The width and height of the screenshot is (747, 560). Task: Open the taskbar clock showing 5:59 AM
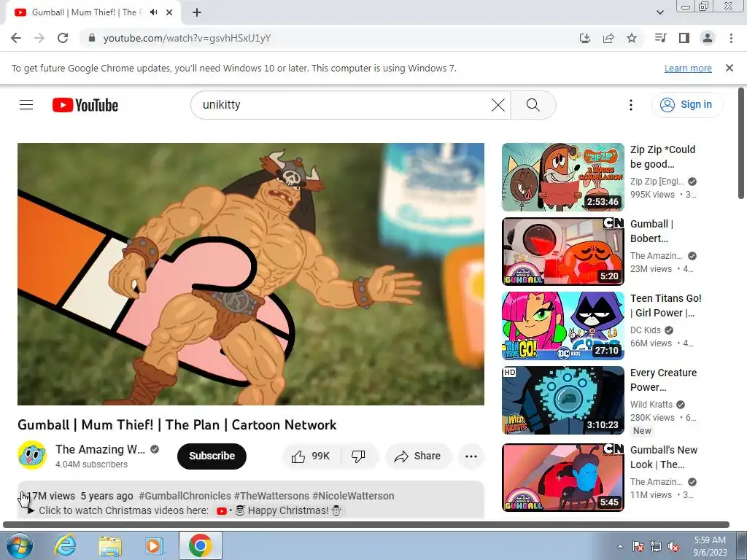[710, 546]
